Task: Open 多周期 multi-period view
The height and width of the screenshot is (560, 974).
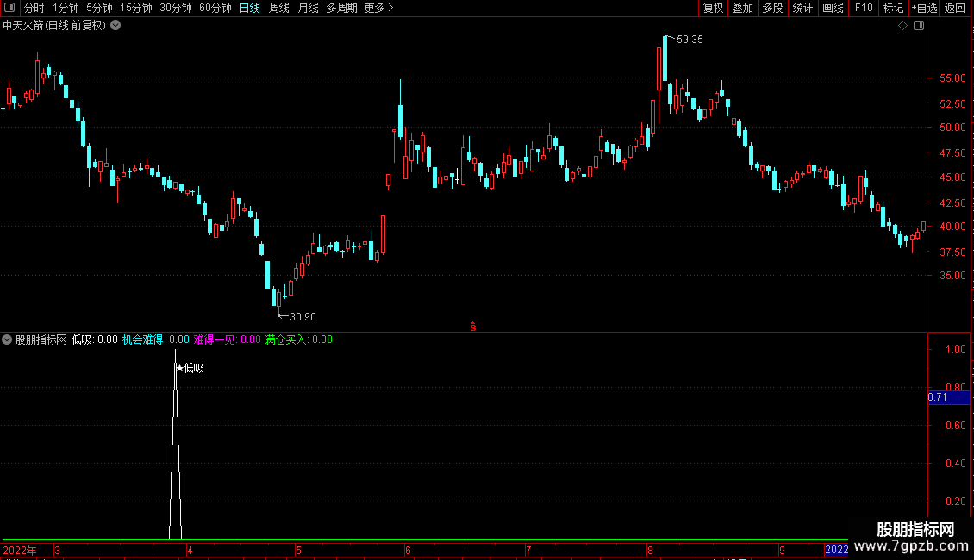Action: point(341,8)
